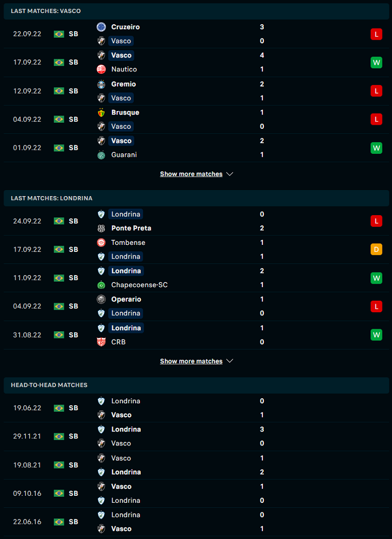Click the CRB club crest icon
The width and height of the screenshot is (392, 539).
click(x=101, y=342)
